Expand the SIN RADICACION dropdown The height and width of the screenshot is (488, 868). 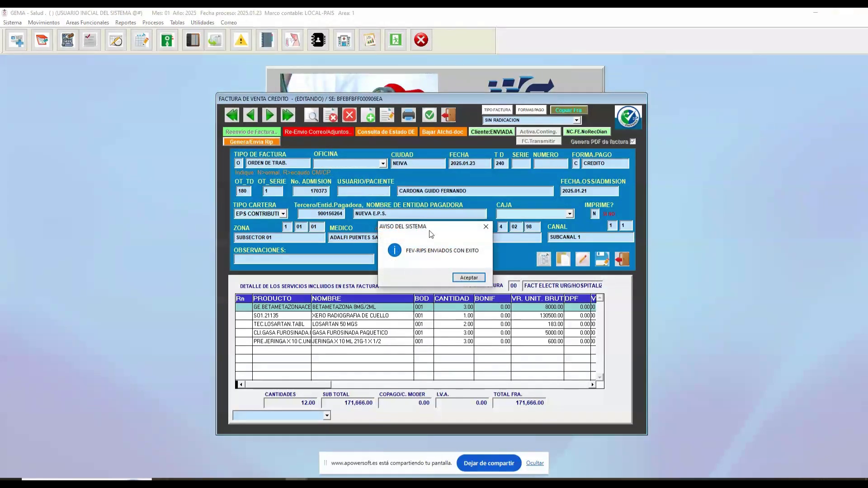pos(577,120)
